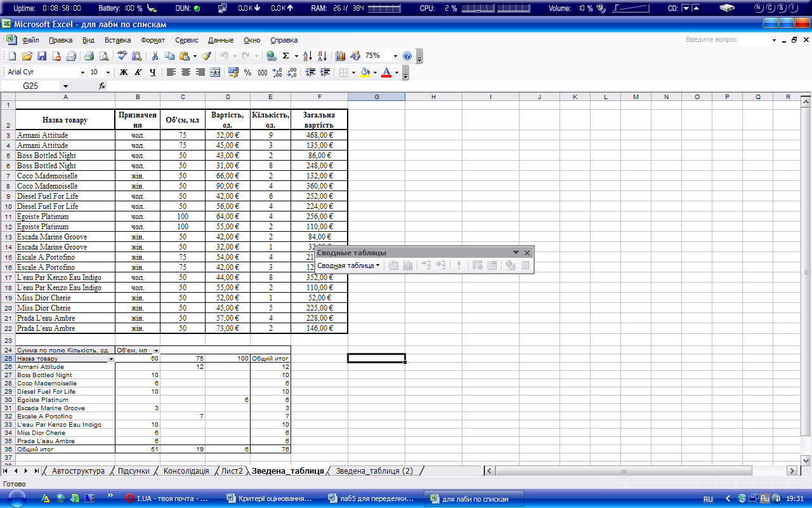The width and height of the screenshot is (812, 508).
Task: Select cell containing 468,00 €
Action: (319, 135)
